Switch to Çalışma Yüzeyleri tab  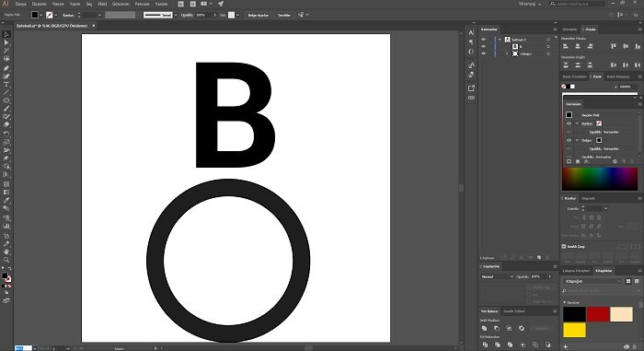[576, 271]
